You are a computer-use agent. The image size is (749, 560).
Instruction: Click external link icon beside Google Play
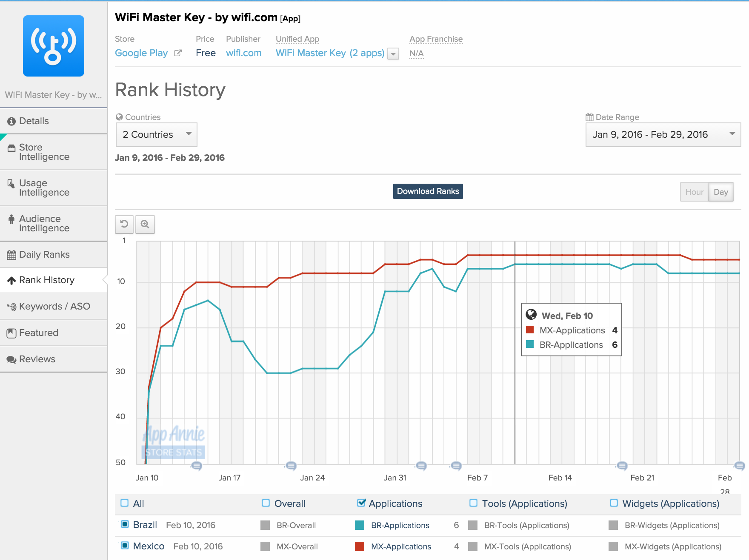pos(178,53)
